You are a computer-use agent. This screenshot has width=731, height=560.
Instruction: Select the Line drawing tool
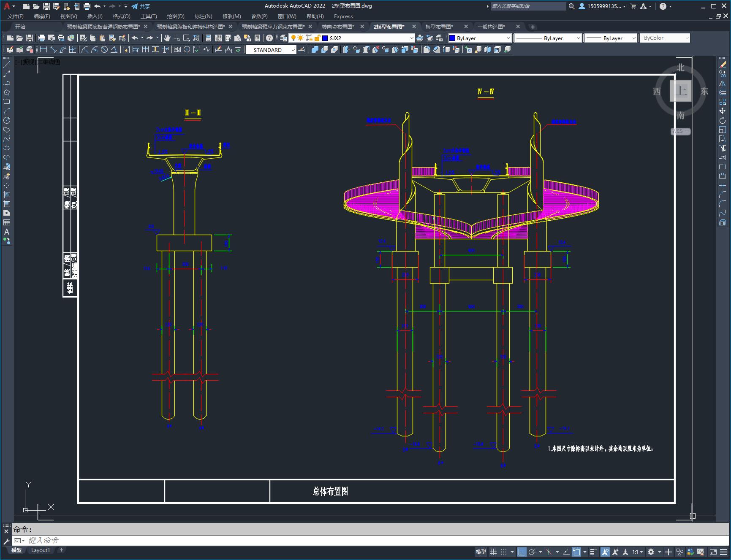click(x=7, y=65)
